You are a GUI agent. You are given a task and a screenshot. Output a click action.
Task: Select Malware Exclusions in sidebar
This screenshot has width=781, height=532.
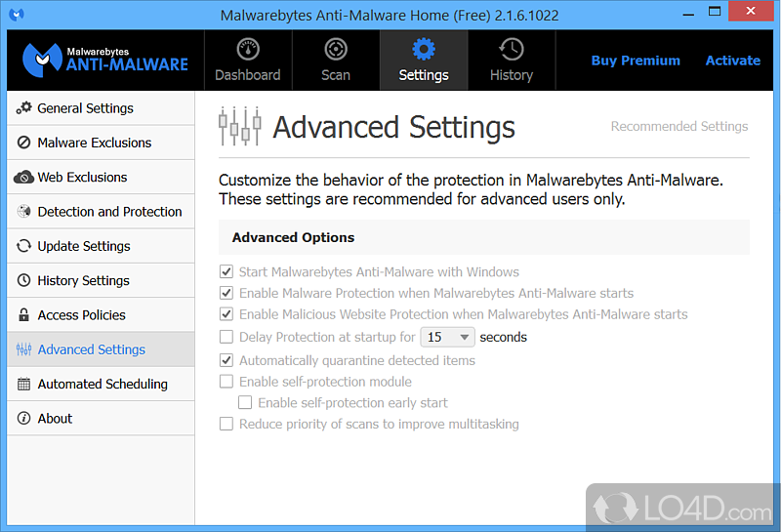pyautogui.click(x=101, y=143)
